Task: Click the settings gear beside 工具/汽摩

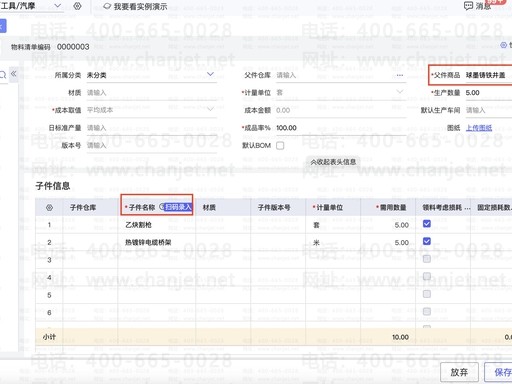Action: 77,6
